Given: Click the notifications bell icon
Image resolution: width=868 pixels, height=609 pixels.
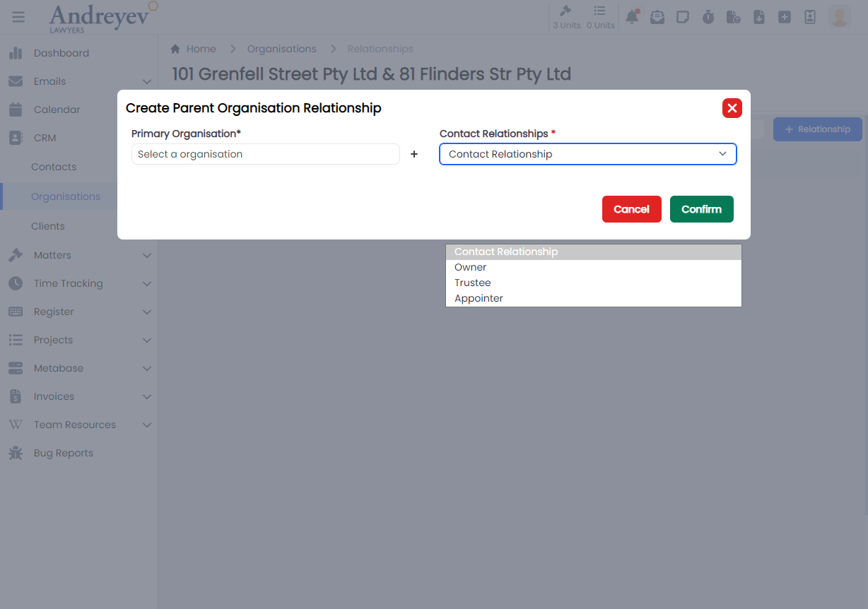Looking at the screenshot, I should point(632,17).
